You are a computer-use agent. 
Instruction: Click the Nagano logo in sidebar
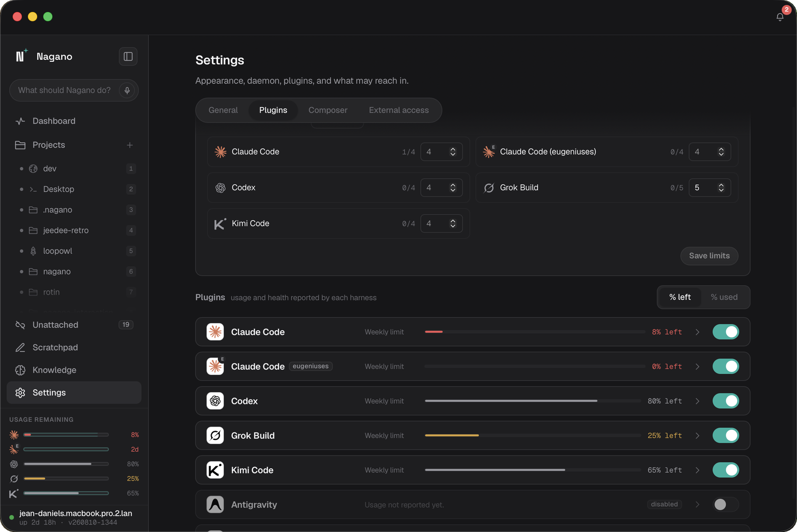21,56
